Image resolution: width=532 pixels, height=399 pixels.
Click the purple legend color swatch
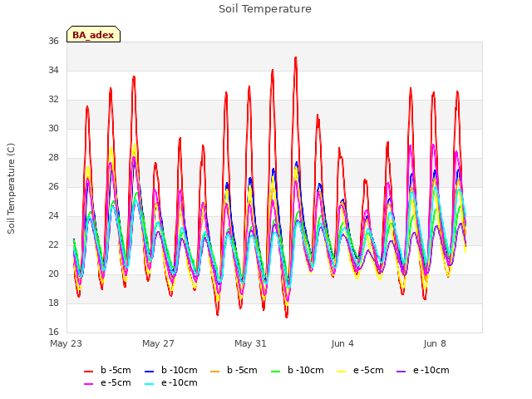pos(401,372)
